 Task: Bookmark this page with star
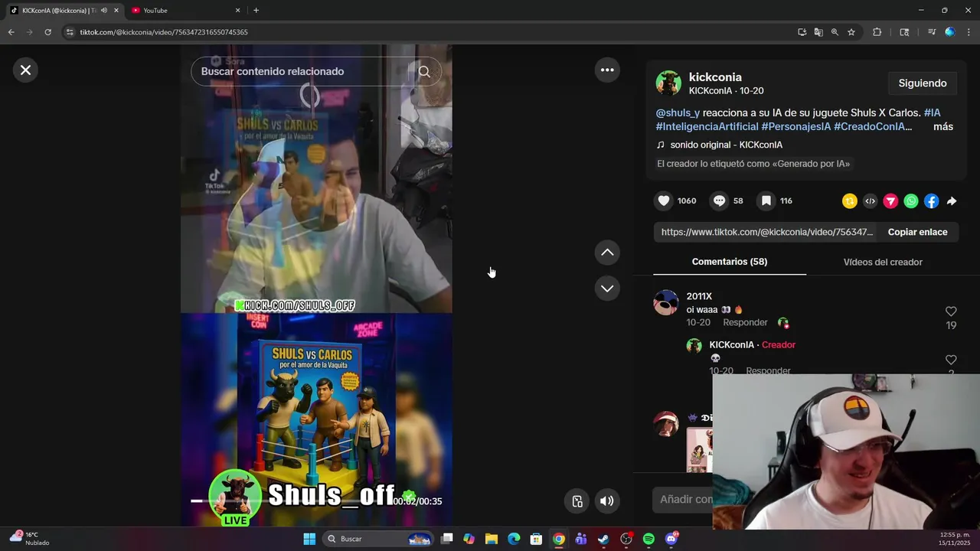851,32
